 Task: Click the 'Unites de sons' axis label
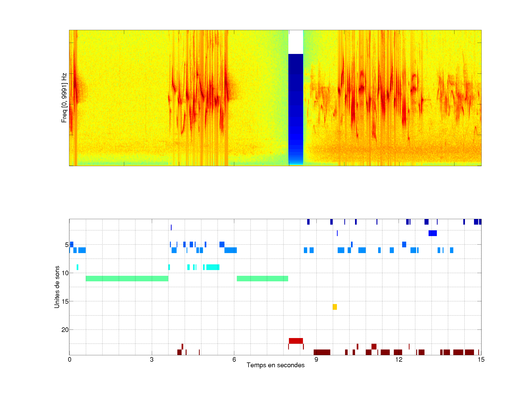click(57, 287)
